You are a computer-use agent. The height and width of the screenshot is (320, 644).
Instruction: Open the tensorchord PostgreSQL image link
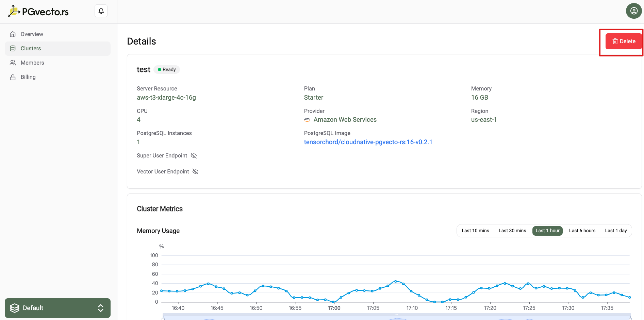[368, 142]
